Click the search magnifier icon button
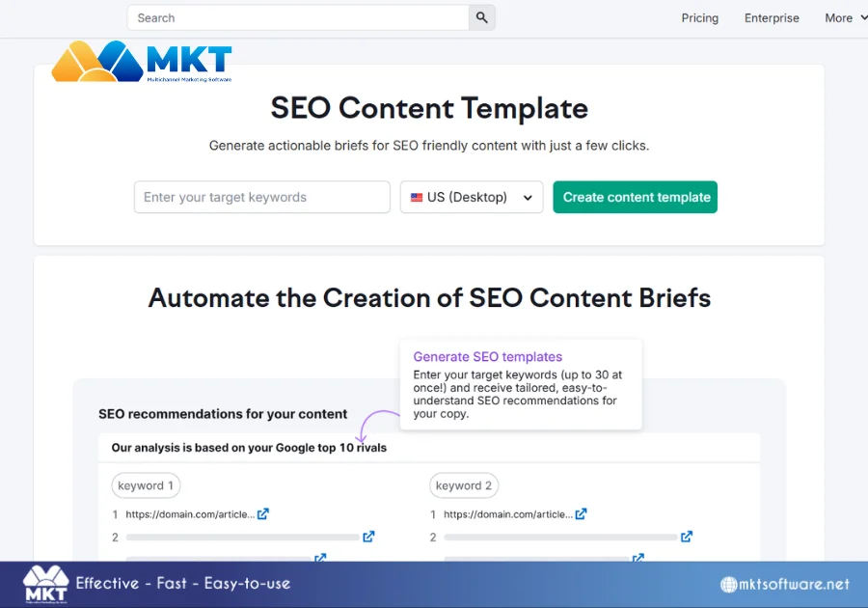Screen dimensions: 868x608 (x=481, y=17)
